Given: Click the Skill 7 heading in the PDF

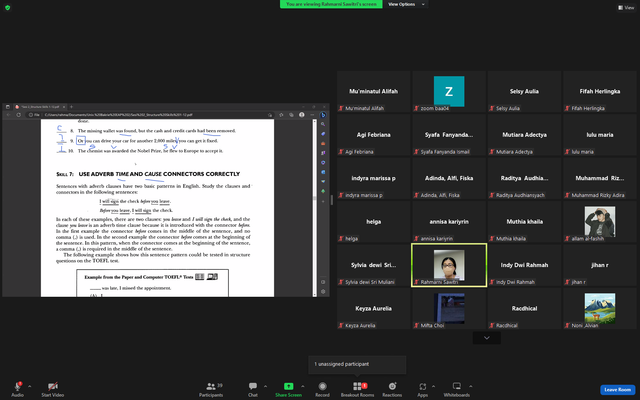Looking at the screenshot, I should 148,174.
